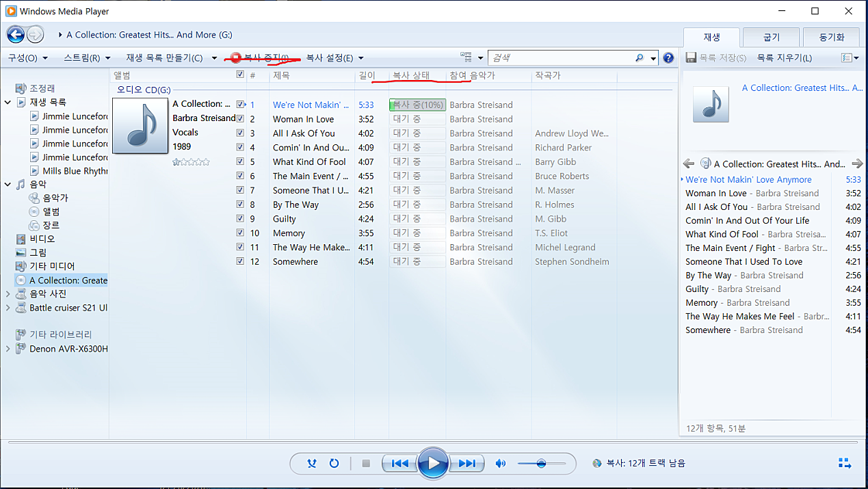Expand Battle cruiser S21 device node

pyautogui.click(x=8, y=308)
